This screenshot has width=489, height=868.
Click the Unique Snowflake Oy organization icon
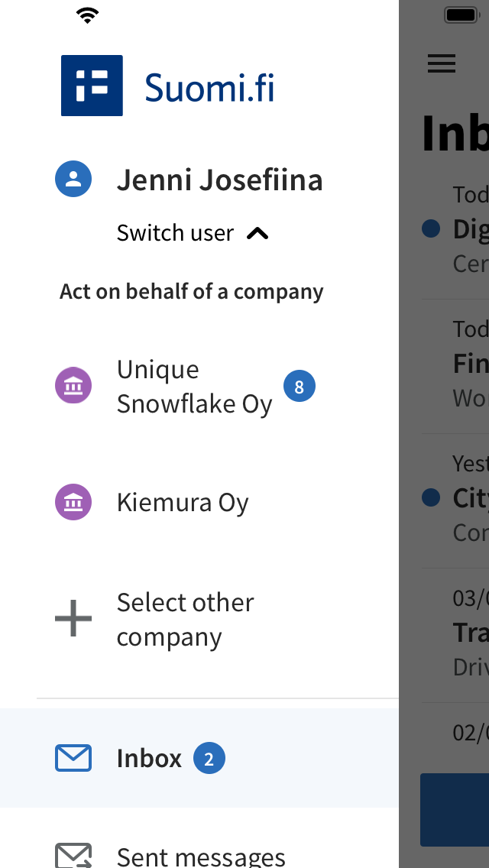(x=73, y=386)
